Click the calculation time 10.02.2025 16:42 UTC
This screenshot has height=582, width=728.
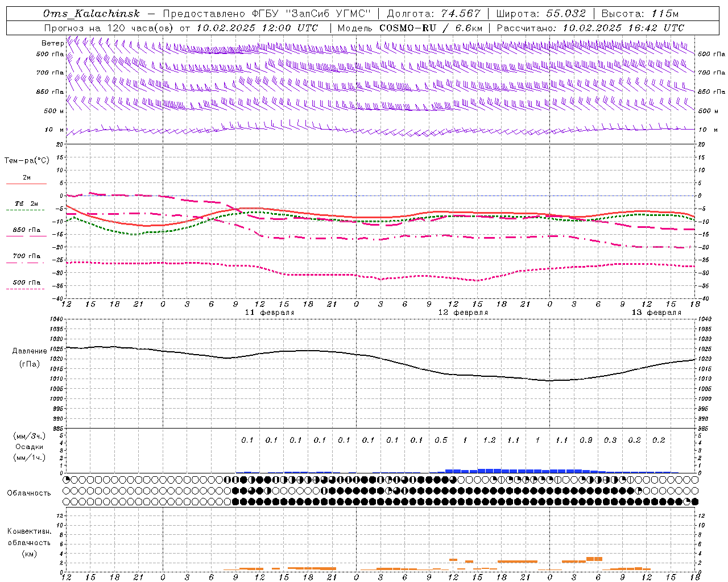click(623, 28)
